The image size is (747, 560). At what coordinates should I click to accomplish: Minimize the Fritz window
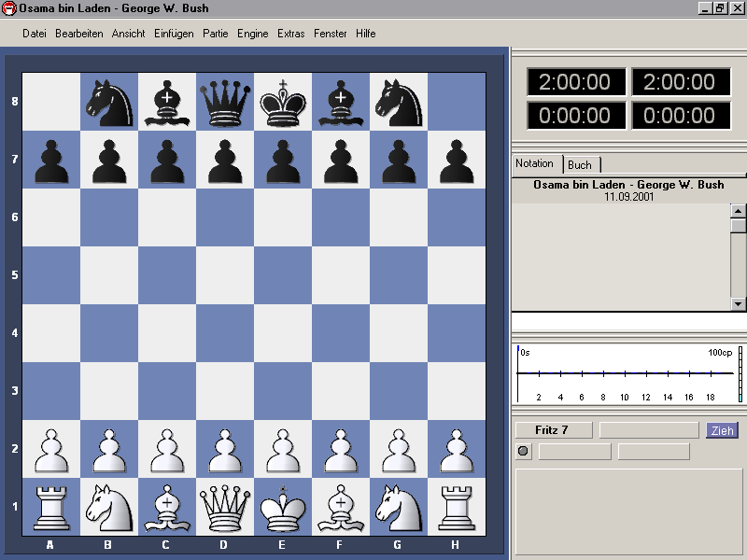pyautogui.click(x=705, y=8)
